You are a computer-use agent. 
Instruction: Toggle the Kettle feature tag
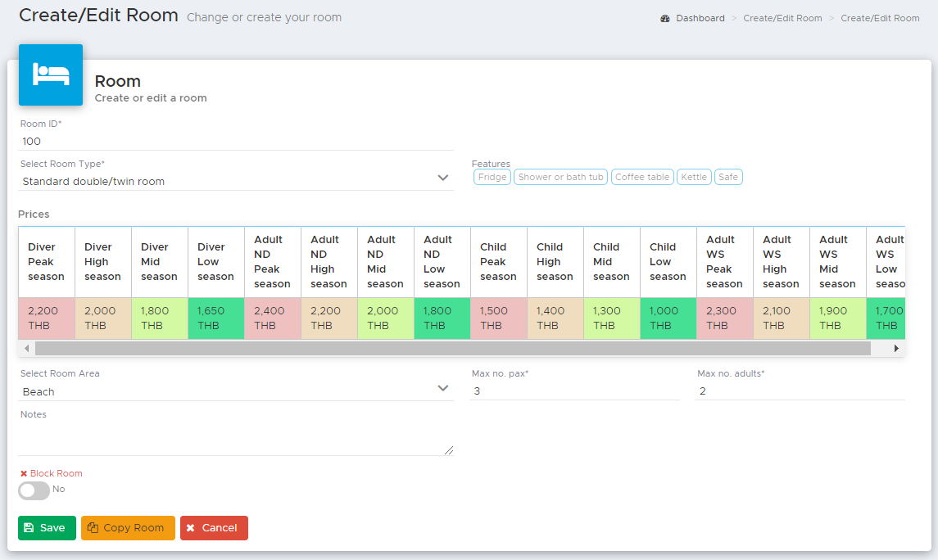click(x=694, y=177)
